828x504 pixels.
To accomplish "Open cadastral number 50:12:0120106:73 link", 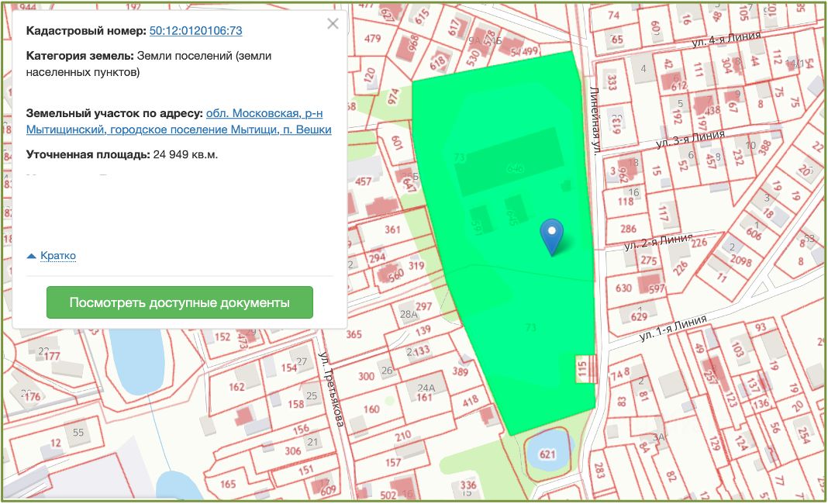I will [196, 31].
